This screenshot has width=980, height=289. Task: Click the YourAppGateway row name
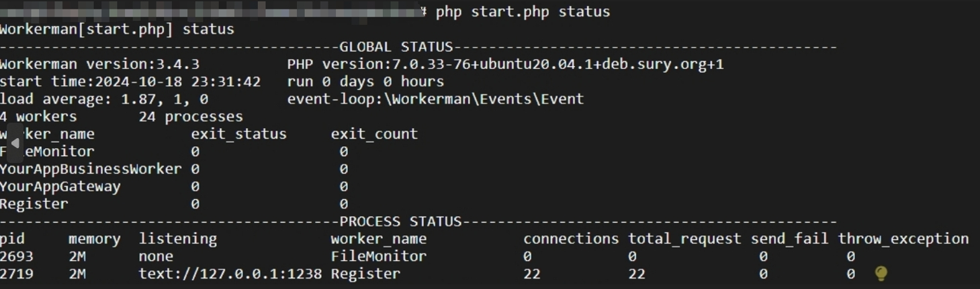[60, 186]
